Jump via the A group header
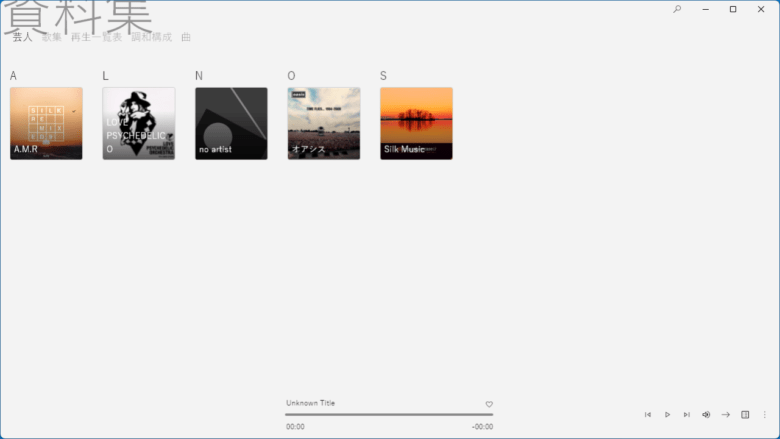Viewport: 780px width, 439px height. click(x=13, y=76)
